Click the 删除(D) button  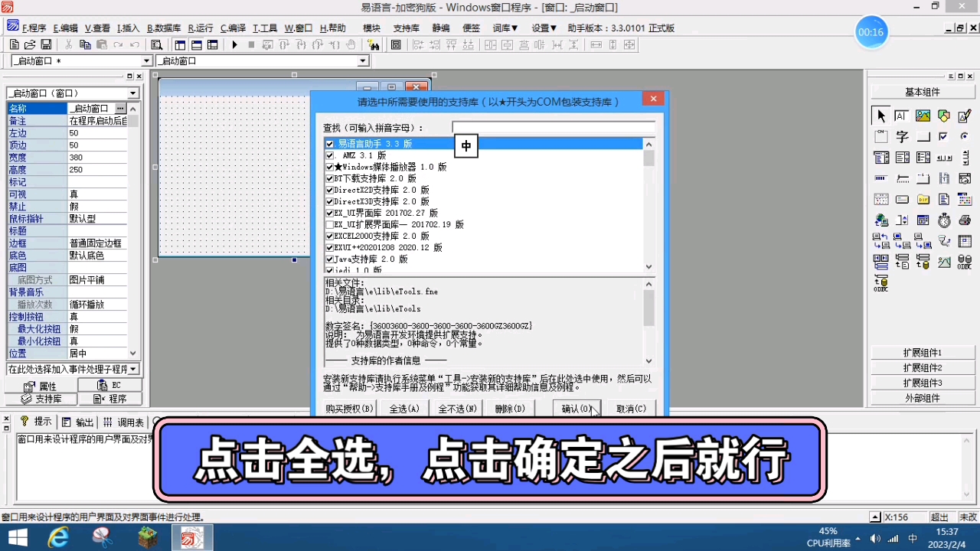pyautogui.click(x=510, y=409)
